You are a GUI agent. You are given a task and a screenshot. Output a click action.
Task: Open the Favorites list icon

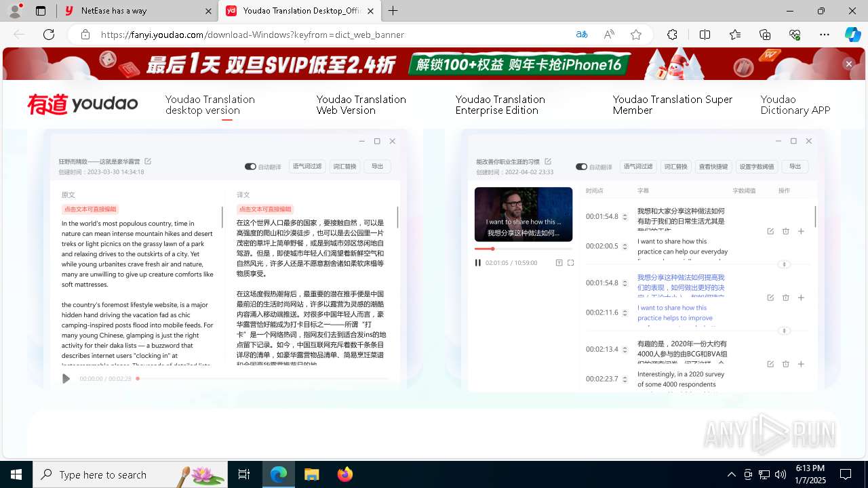point(735,35)
